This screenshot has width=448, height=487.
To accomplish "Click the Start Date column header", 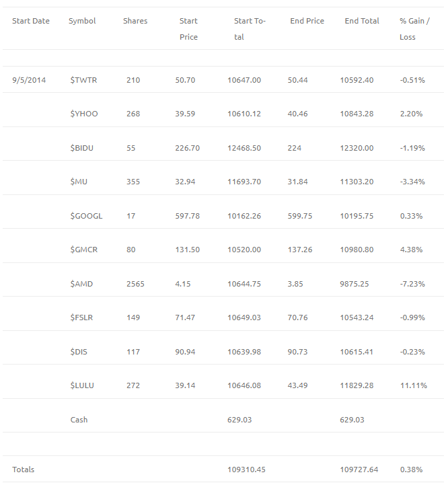I will point(31,21).
